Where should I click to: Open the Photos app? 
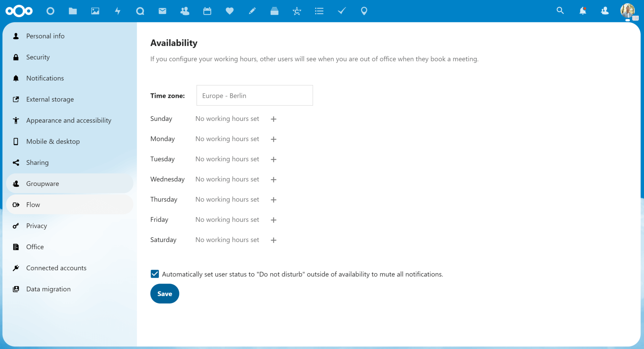95,11
